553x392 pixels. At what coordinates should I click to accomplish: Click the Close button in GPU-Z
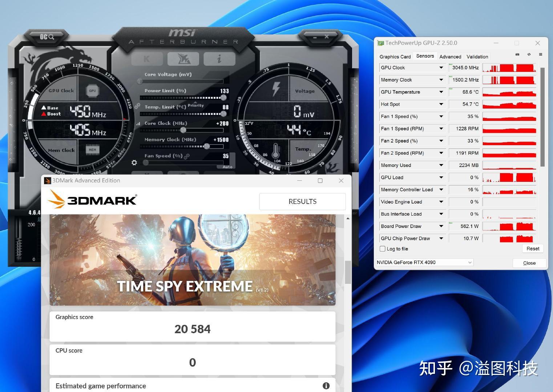pos(529,263)
